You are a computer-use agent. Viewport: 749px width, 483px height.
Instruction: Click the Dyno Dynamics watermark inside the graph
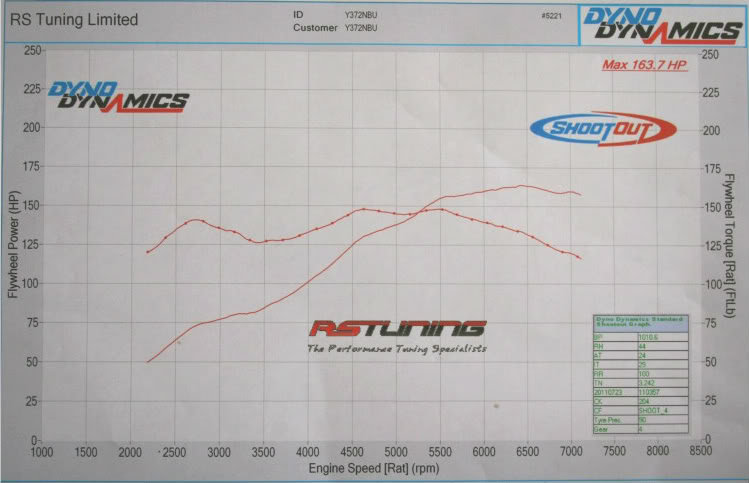[117, 97]
